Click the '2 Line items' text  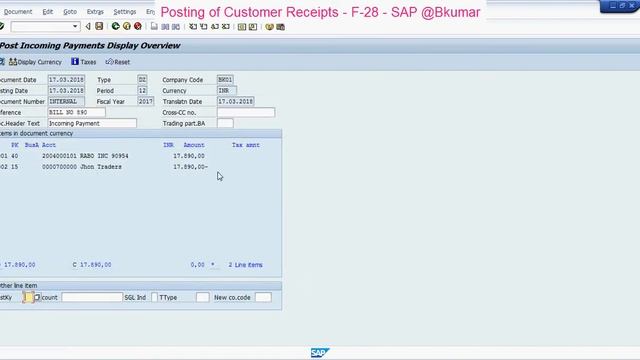(x=245, y=265)
